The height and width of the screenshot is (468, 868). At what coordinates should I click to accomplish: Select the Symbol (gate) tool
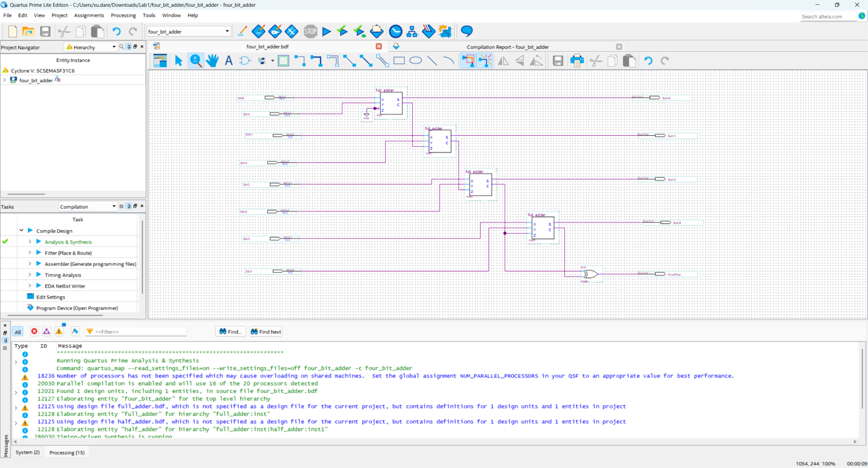coord(245,61)
